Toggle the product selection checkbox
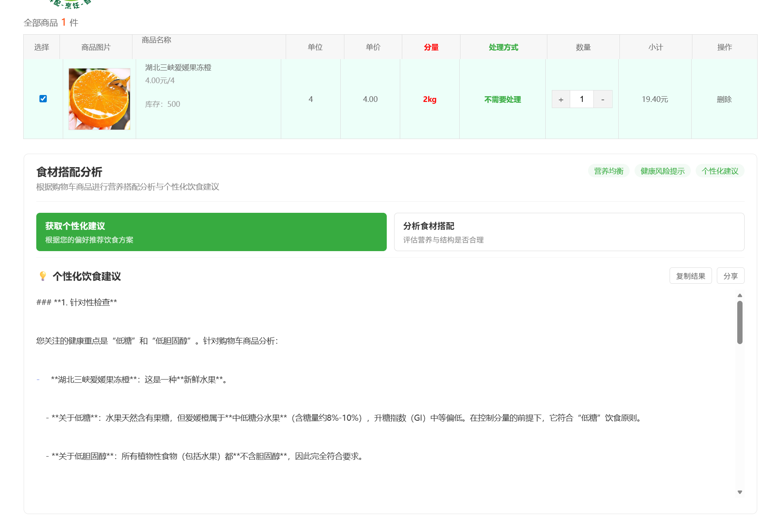Image resolution: width=767 pixels, height=532 pixels. click(x=43, y=99)
